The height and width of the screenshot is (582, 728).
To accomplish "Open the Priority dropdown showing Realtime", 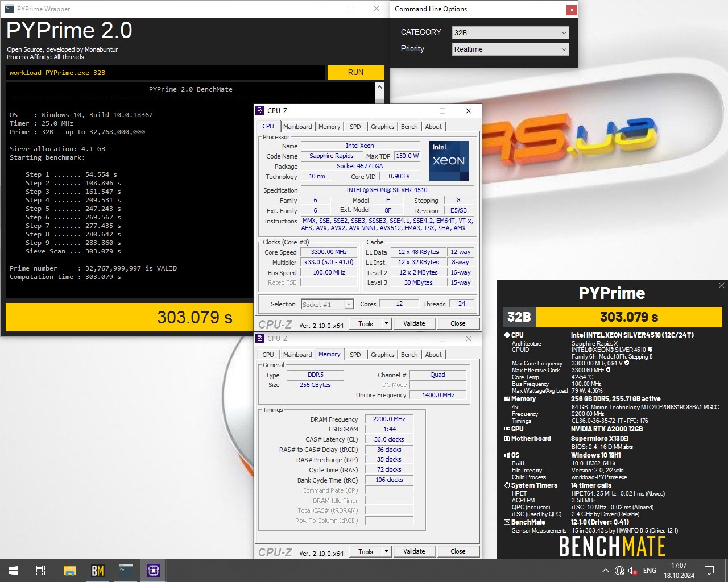I will point(510,49).
